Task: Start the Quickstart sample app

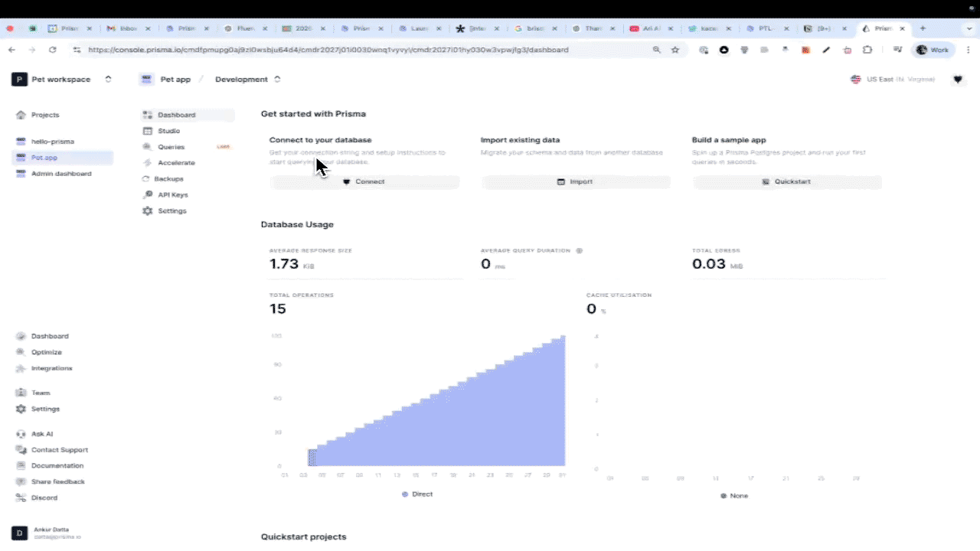Action: tap(787, 181)
